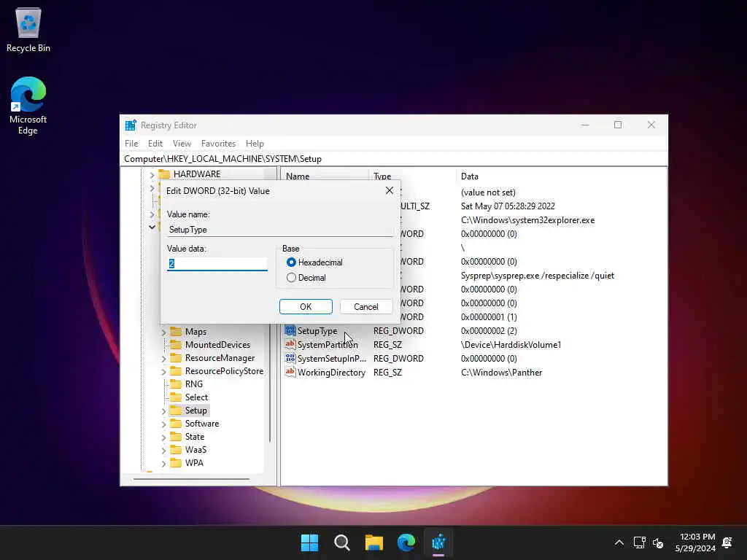
Task: Open File Explorer from the taskbar
Action: coord(374,542)
